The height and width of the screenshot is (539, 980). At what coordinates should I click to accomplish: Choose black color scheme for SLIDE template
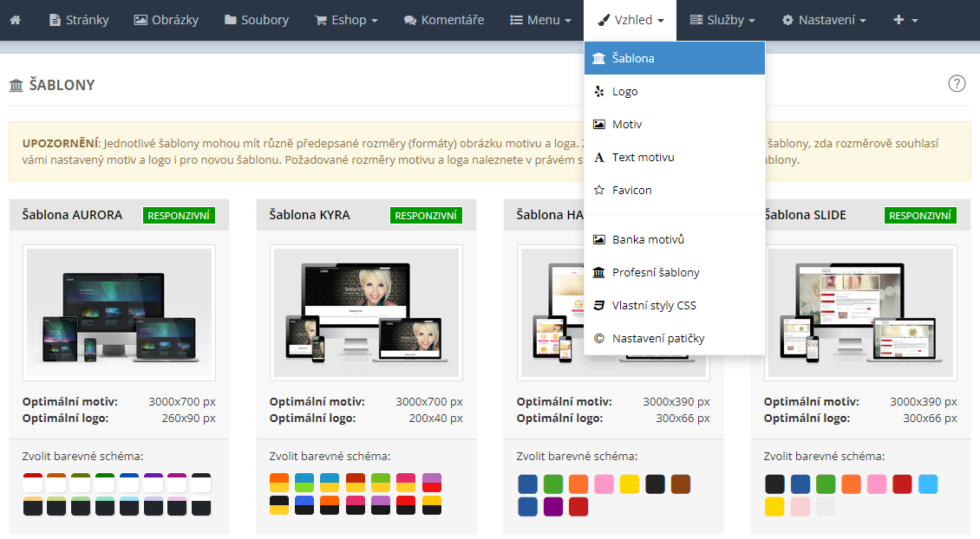tap(774, 484)
